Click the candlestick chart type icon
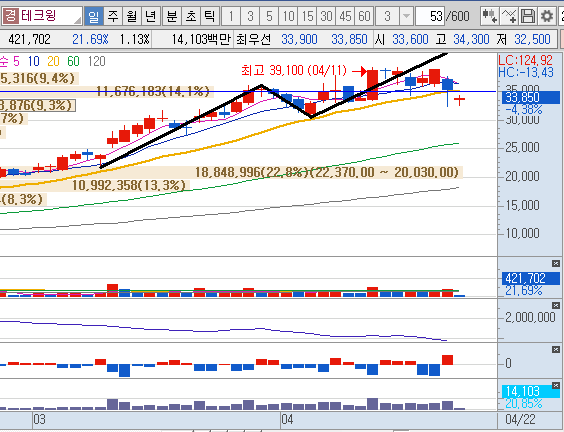The width and height of the screenshot is (564, 432). (x=490, y=16)
